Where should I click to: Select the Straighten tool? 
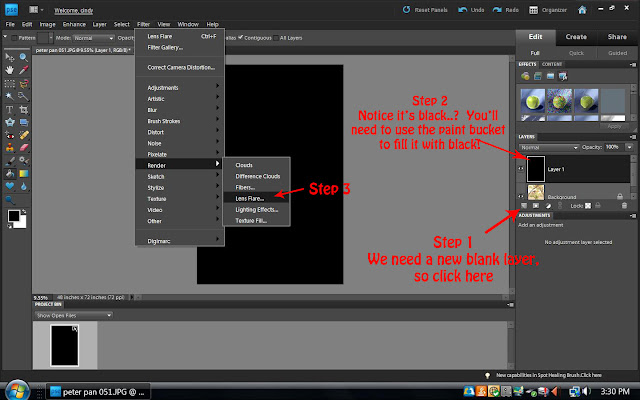24,122
